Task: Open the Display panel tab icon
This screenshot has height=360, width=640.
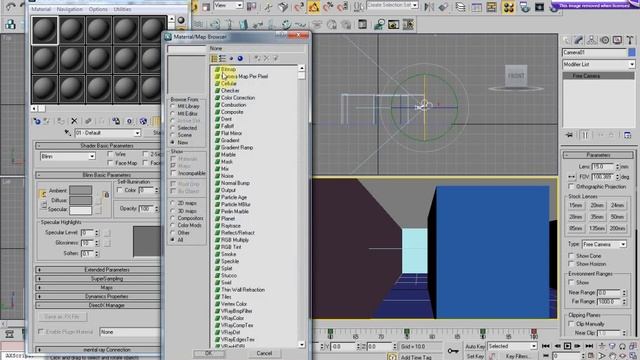Action: pyautogui.click(x=617, y=40)
